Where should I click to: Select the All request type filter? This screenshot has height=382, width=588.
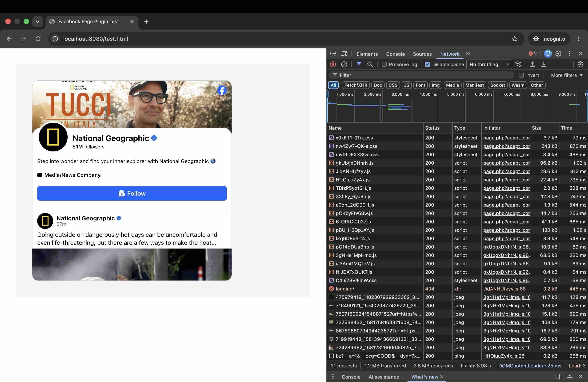333,85
